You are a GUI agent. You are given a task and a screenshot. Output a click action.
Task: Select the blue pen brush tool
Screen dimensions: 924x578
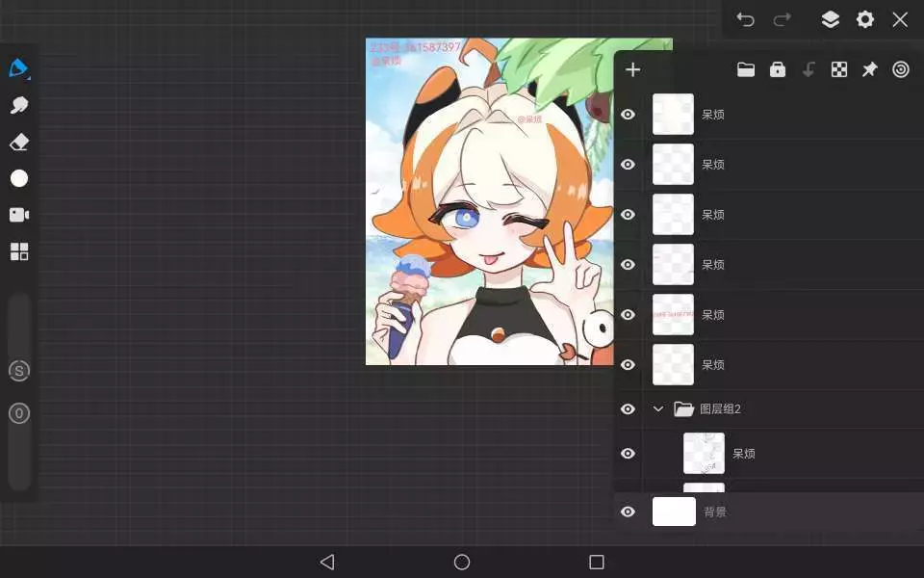pos(19,68)
